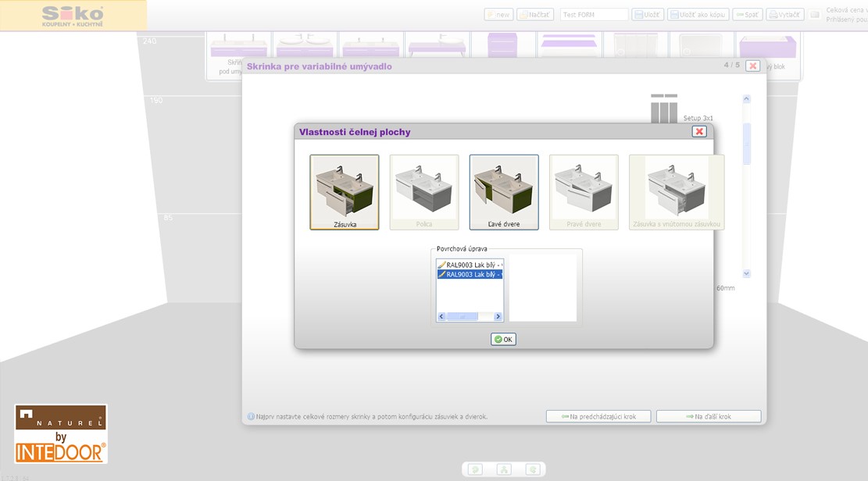868x481 pixels.
Task: Close the Vlastnosti čelnej plochy dialog
Action: (x=699, y=131)
